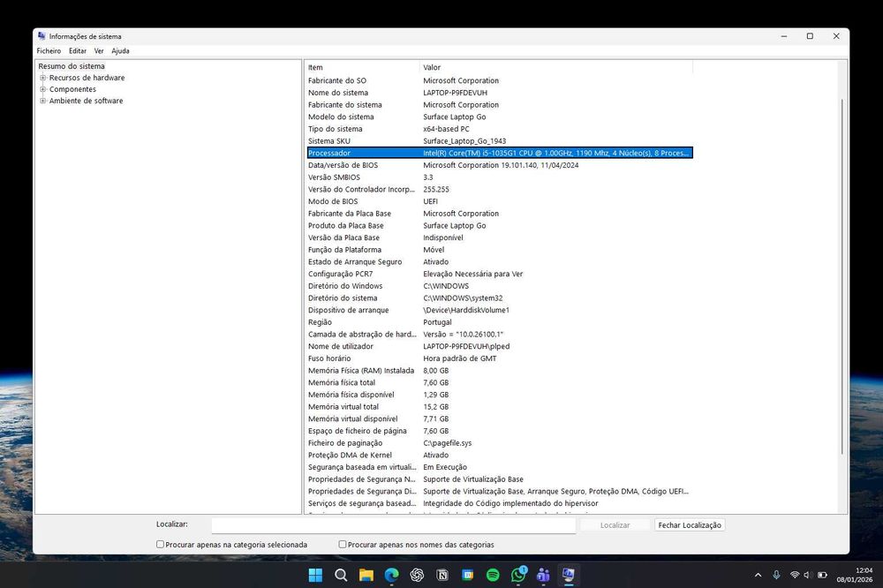Select Componentes tree item
883x588 pixels.
point(72,89)
